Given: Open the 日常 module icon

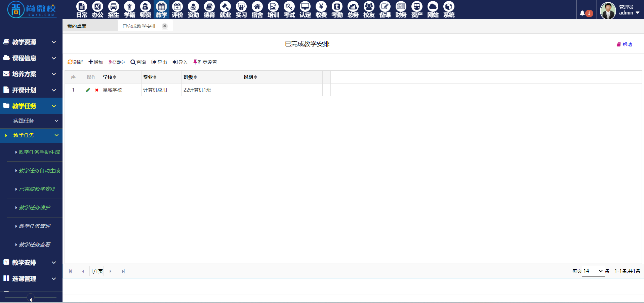Looking at the screenshot, I should pyautogui.click(x=82, y=9).
